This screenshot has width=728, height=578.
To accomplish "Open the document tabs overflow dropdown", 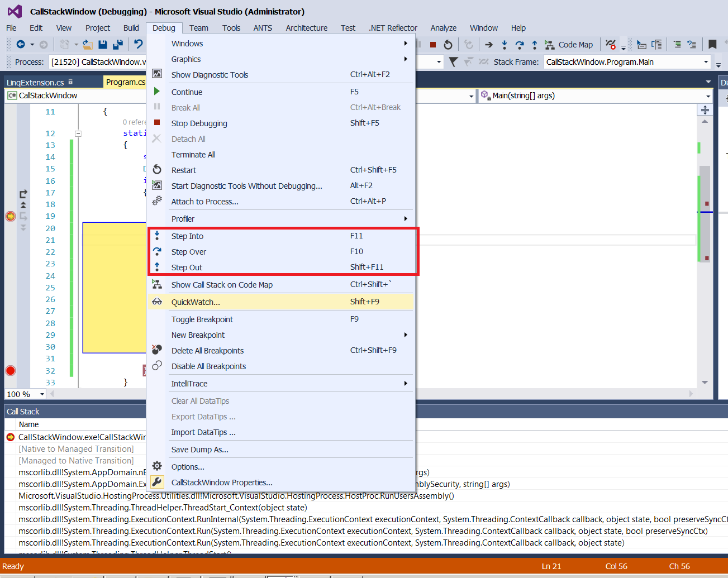I will pyautogui.click(x=708, y=82).
